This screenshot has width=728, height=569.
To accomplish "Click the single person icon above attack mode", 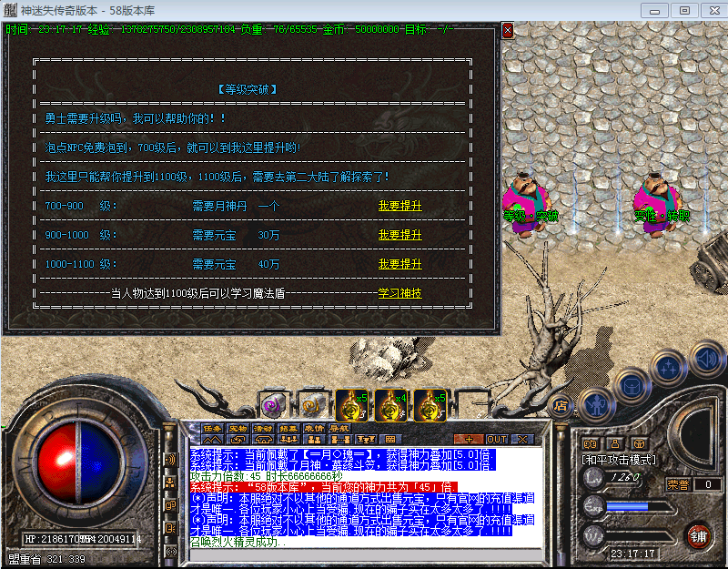I will [x=615, y=444].
